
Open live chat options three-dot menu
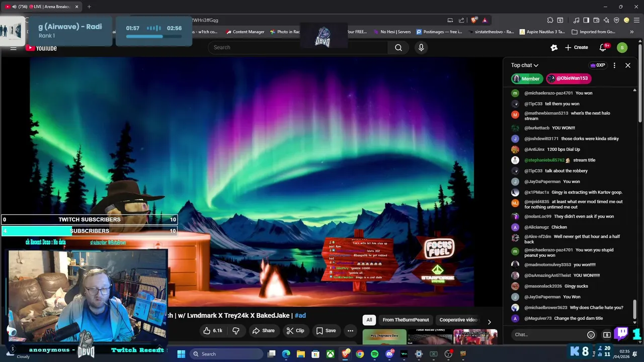tap(614, 65)
